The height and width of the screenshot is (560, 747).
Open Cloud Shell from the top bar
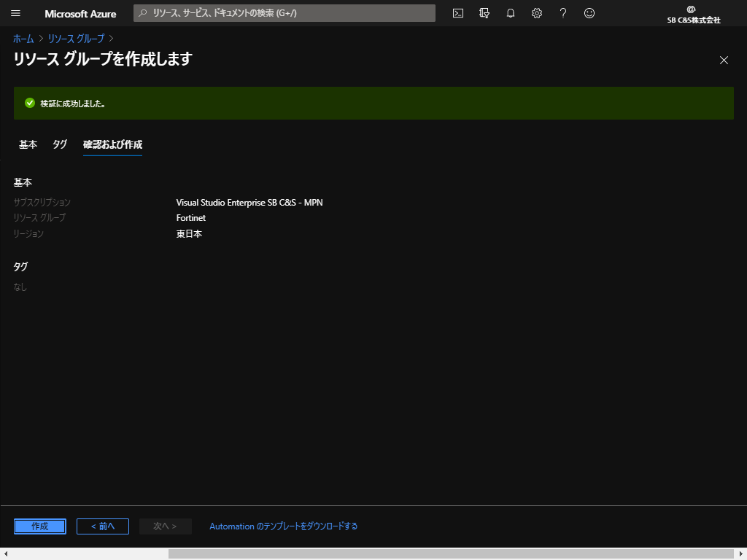coord(458,13)
